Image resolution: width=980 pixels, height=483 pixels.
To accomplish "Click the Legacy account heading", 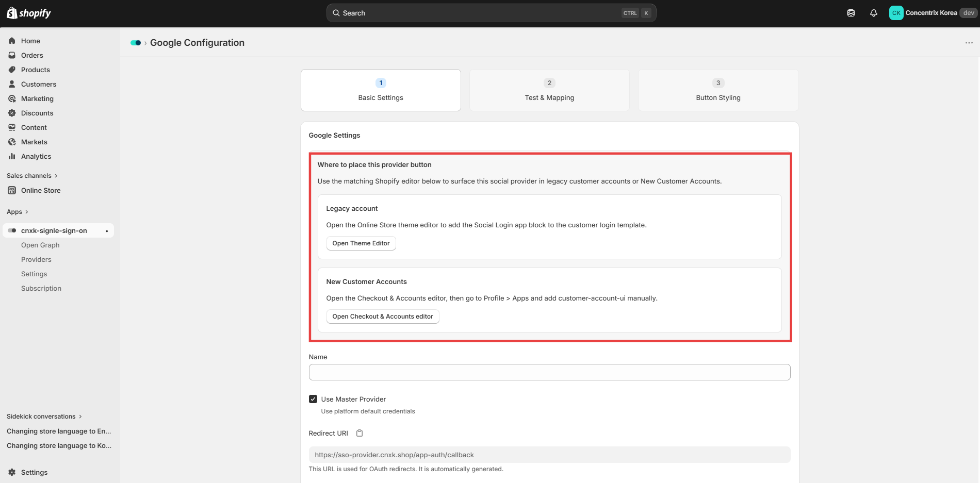I will pyautogui.click(x=352, y=208).
